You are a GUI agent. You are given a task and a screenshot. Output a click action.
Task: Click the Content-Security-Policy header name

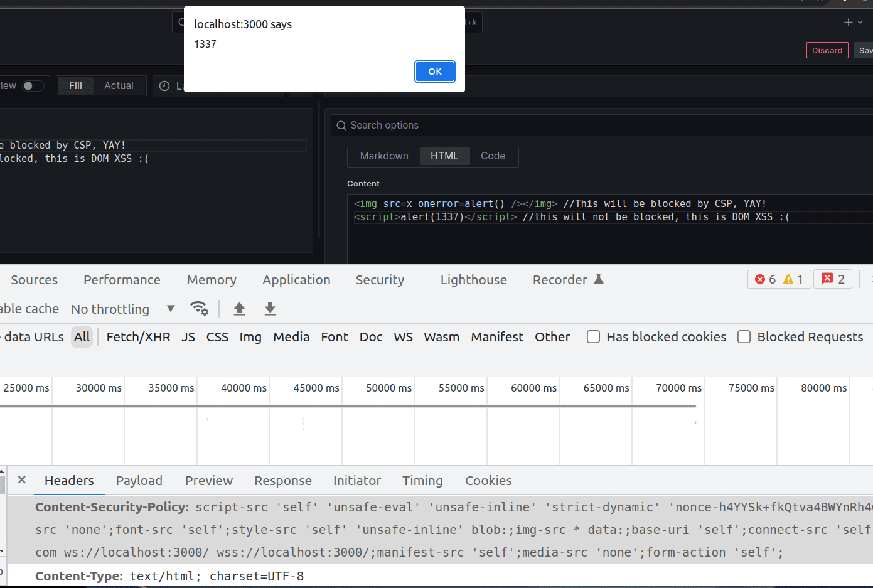point(112,507)
